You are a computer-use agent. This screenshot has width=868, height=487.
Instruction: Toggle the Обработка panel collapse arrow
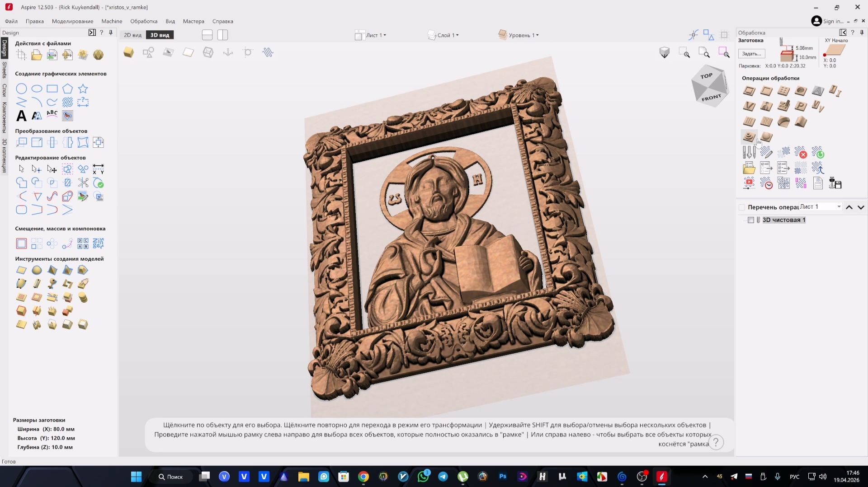coord(843,33)
